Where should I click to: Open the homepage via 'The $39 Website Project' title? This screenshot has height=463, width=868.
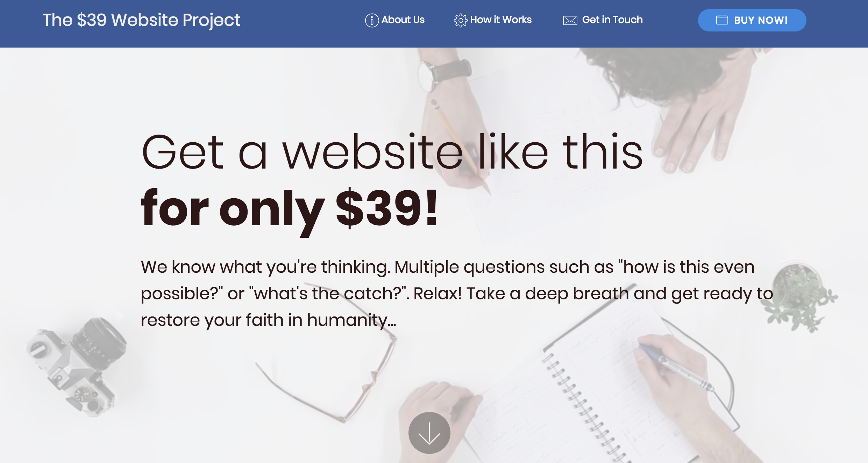[142, 20]
